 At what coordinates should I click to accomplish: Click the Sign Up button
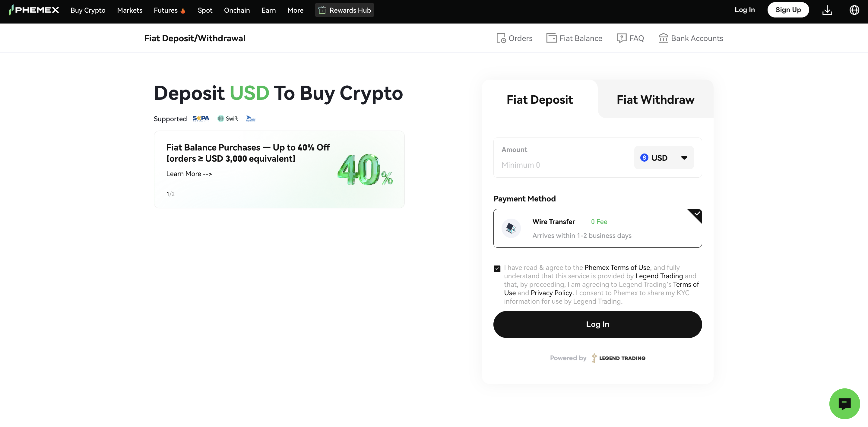click(788, 10)
